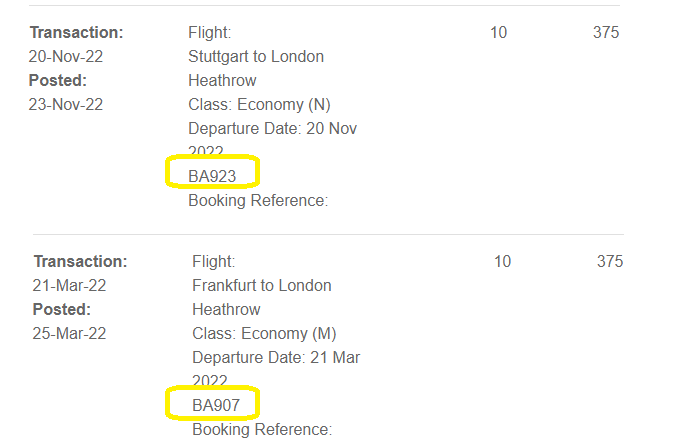Image resolution: width=694 pixels, height=438 pixels.
Task: Click the 10 value in Frankfurt row
Action: click(x=502, y=261)
